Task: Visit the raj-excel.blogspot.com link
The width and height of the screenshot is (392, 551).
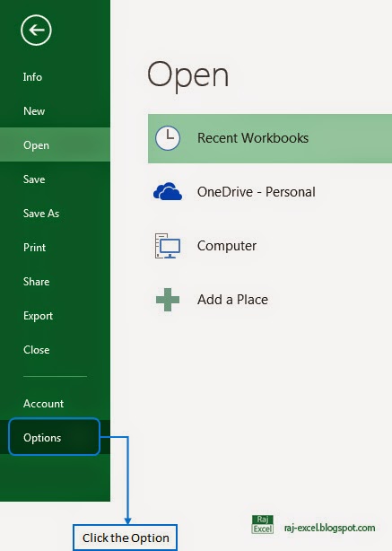Action: pos(330,528)
